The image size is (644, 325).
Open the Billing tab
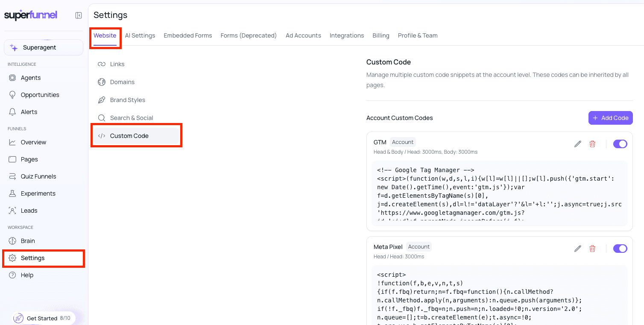point(381,35)
